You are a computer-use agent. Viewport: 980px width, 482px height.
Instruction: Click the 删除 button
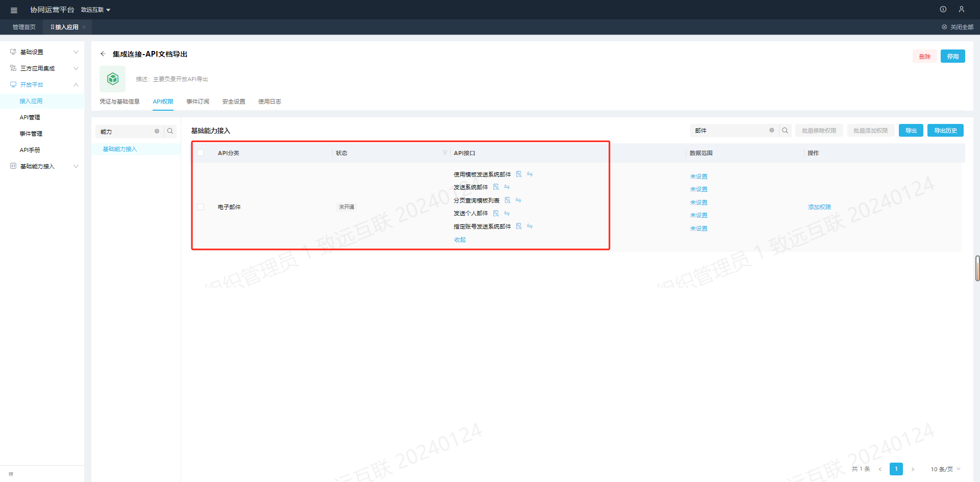click(924, 56)
